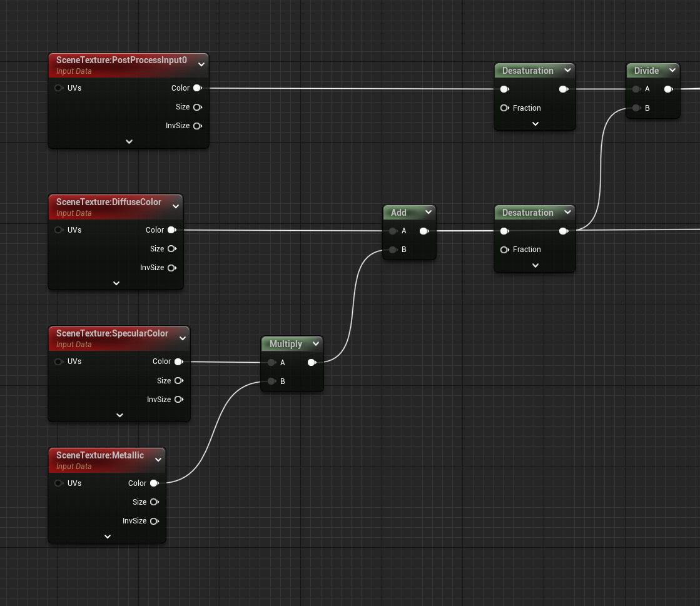The height and width of the screenshot is (606, 700).
Task: Select the top Desaturation node title
Action: 528,71
